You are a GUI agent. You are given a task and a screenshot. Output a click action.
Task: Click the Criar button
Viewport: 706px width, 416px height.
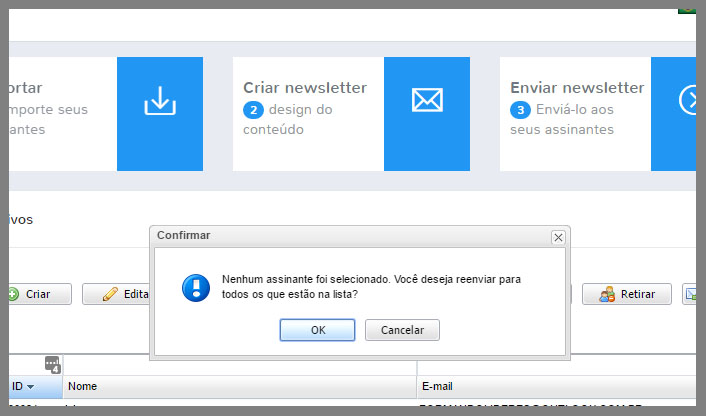tap(38, 294)
